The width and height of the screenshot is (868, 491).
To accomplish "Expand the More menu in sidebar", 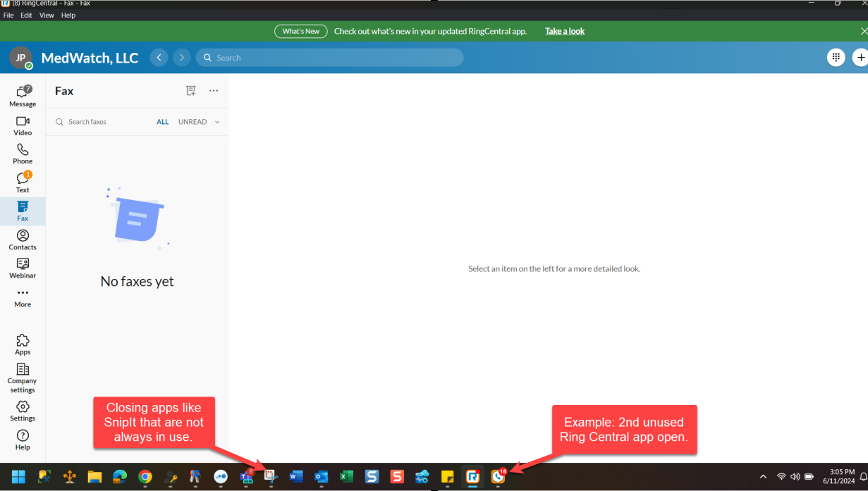I will [23, 297].
